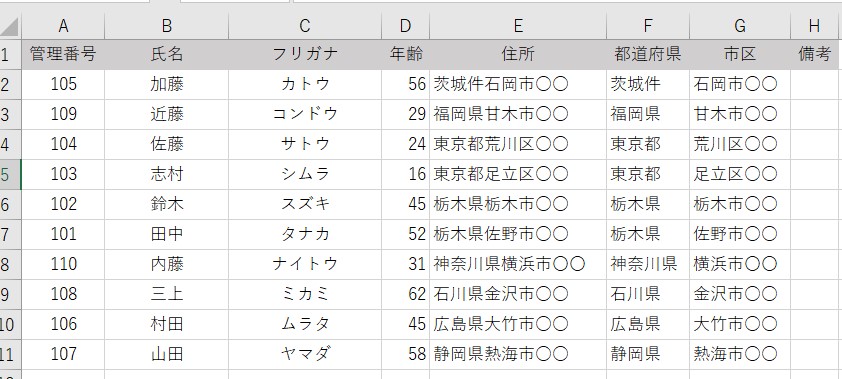Select cell containing 近藤
This screenshot has width=842, height=379.
coord(166,114)
